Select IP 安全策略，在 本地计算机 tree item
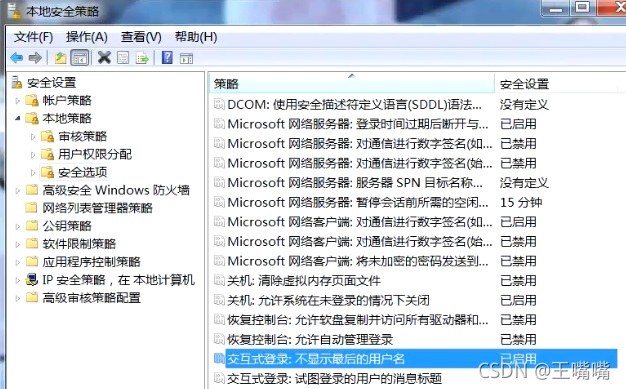 pyautogui.click(x=119, y=280)
